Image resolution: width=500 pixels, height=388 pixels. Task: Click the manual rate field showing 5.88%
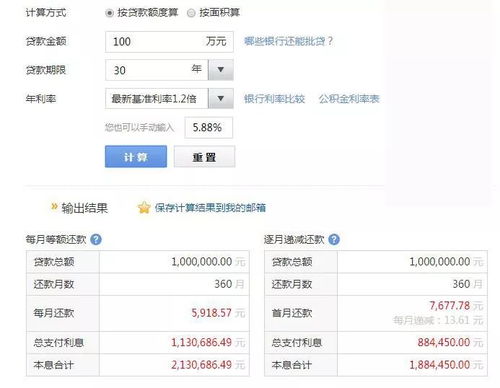[x=209, y=127]
